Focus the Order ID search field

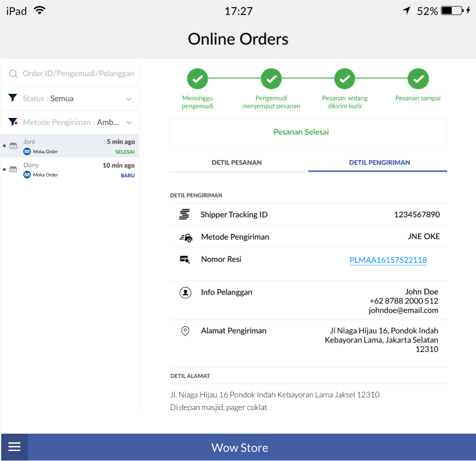(78, 74)
